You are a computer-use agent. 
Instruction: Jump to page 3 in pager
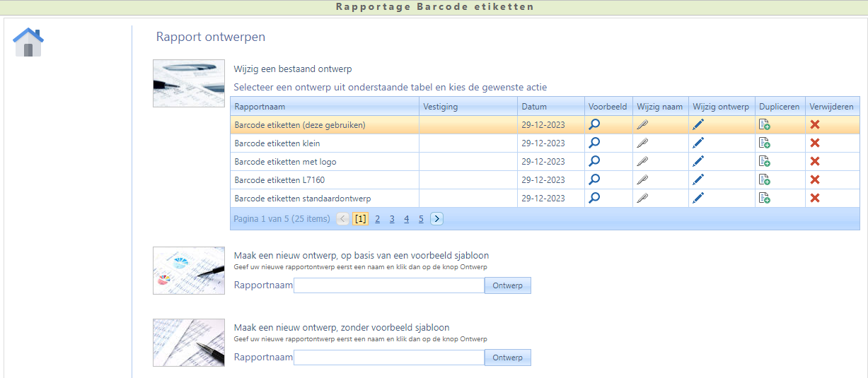(392, 219)
